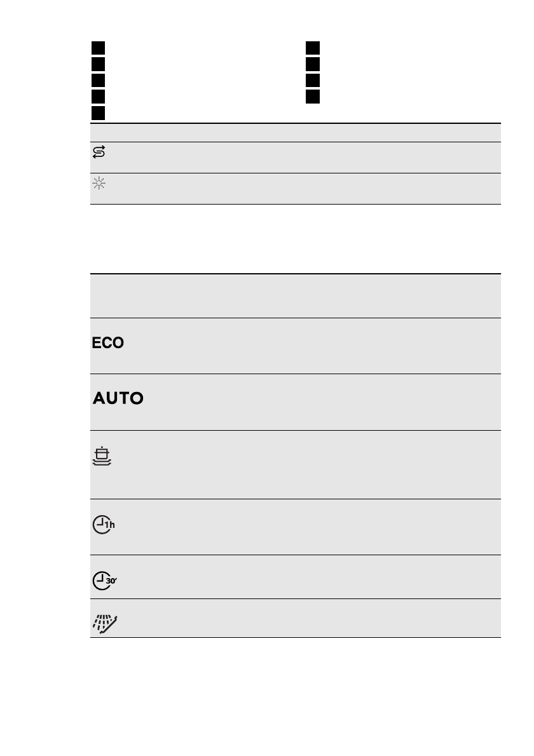Click the third black square in right column
The height and width of the screenshot is (756, 534).
[x=311, y=80]
